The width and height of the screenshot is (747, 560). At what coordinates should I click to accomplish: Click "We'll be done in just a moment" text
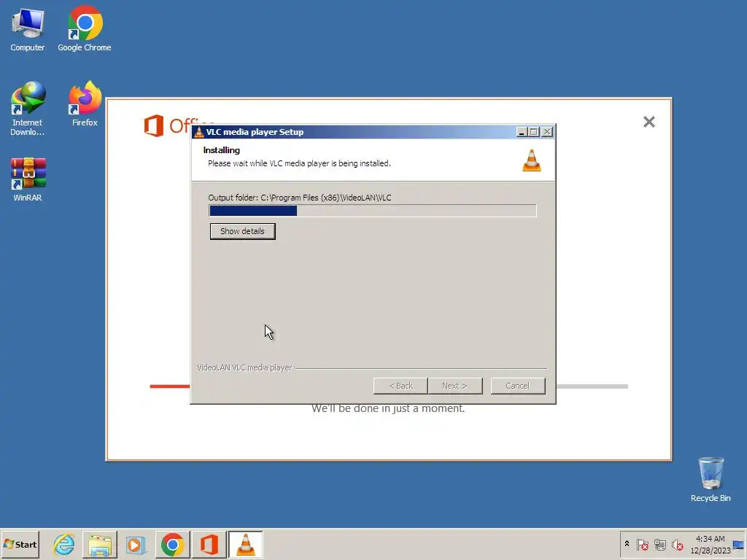(388, 408)
